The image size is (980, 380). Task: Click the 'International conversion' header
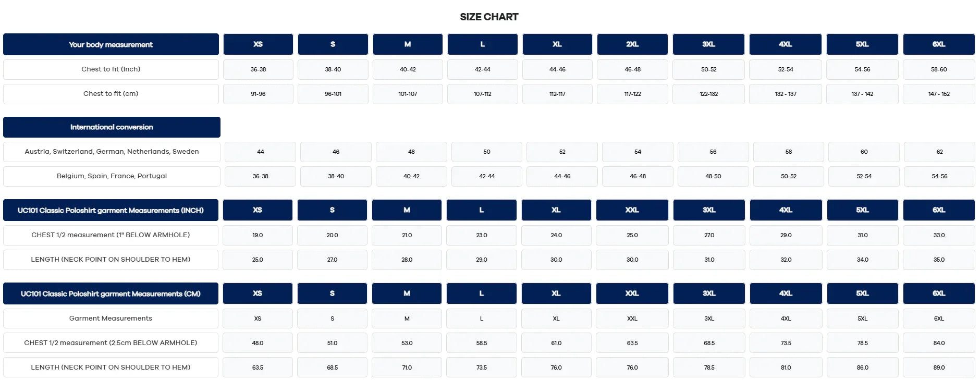pos(112,127)
